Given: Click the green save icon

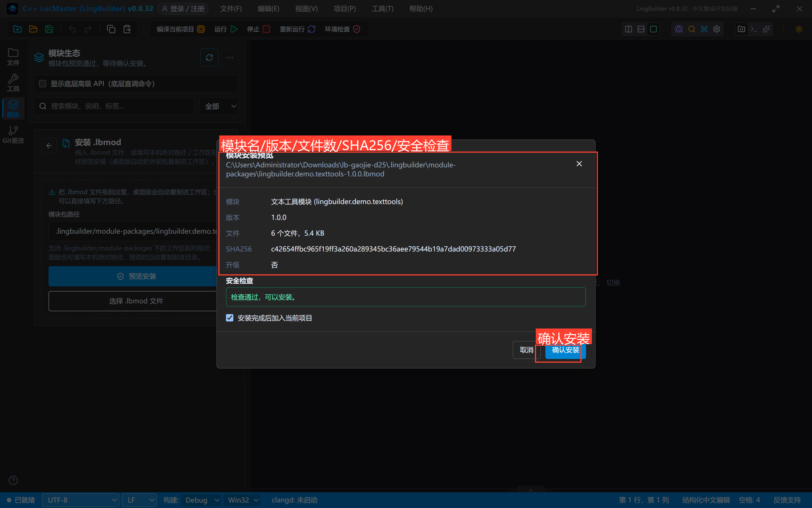Looking at the screenshot, I should (49, 29).
